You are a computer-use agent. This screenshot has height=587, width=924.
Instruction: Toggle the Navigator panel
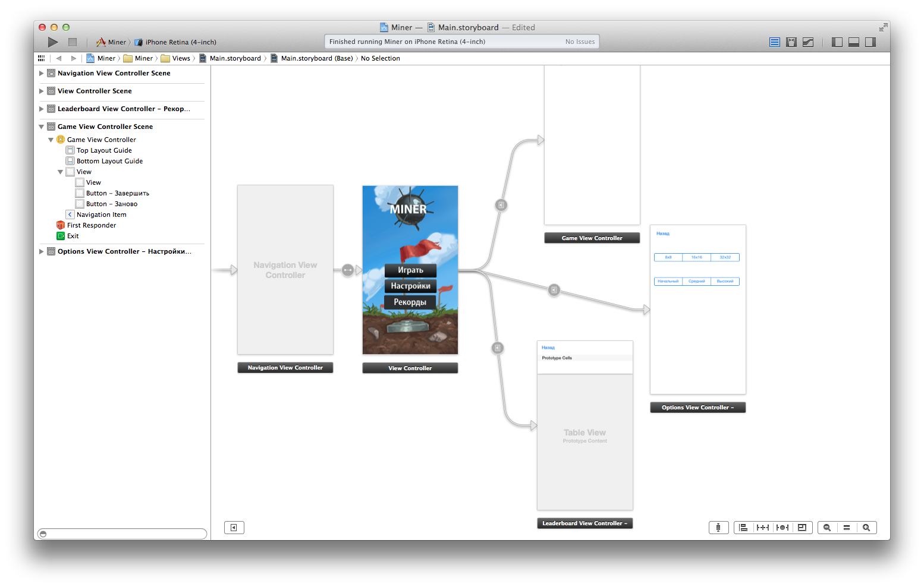(x=837, y=42)
